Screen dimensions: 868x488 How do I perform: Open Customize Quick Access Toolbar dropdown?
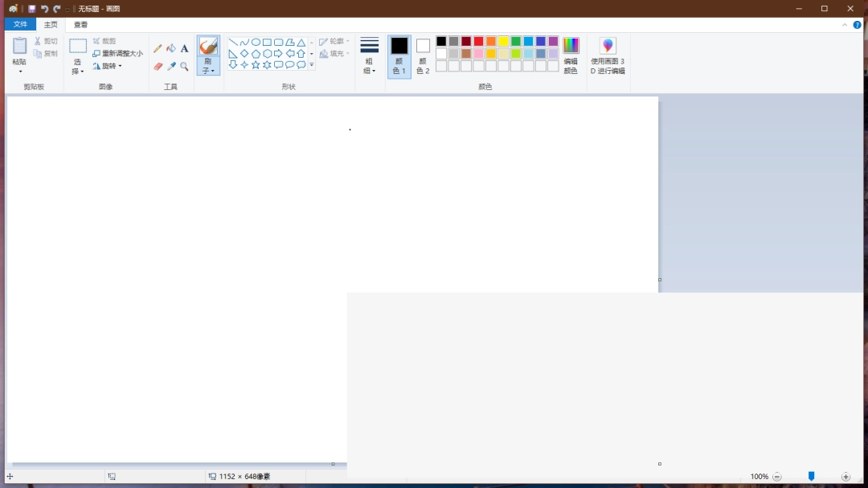pyautogui.click(x=68, y=10)
